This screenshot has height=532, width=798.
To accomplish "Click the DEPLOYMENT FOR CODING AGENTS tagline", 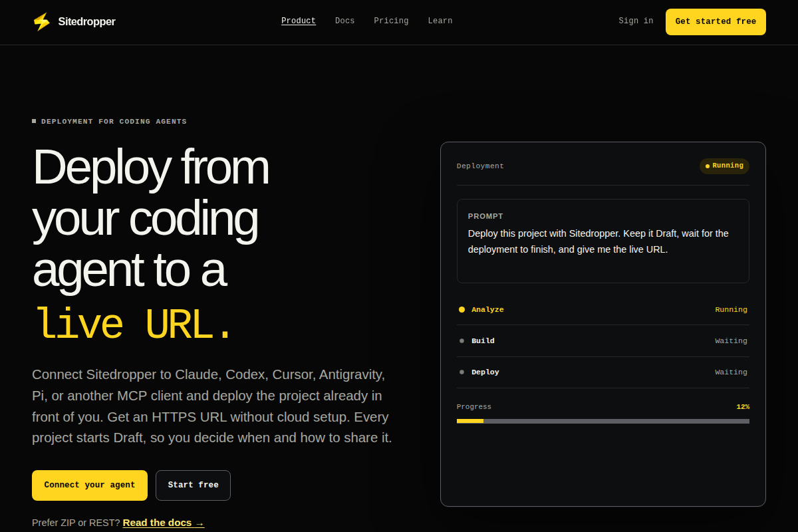I will coord(114,122).
